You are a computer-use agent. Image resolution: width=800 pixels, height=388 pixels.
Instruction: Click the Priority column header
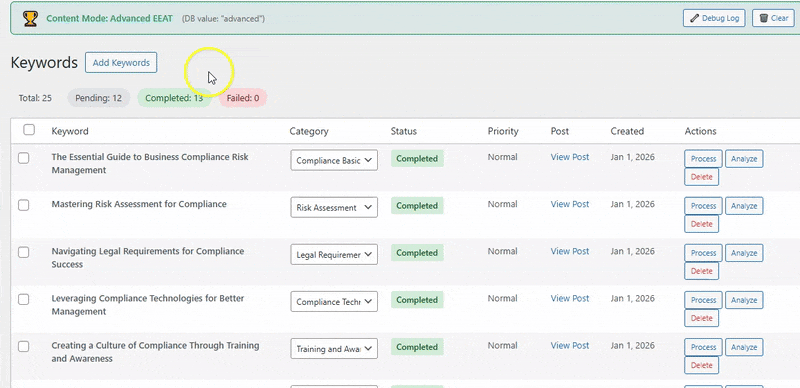click(x=503, y=131)
